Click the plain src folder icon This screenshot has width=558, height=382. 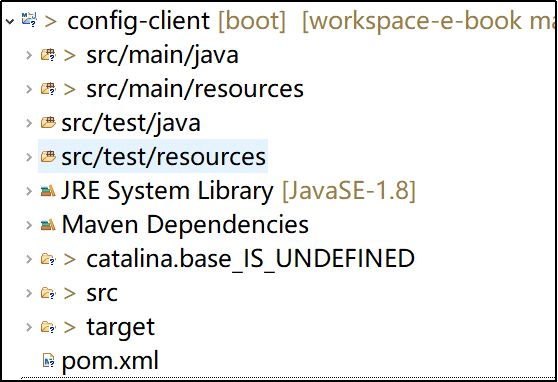tap(48, 293)
